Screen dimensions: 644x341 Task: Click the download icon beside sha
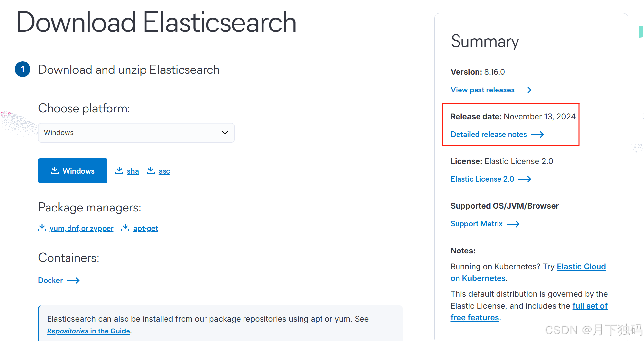coord(119,170)
